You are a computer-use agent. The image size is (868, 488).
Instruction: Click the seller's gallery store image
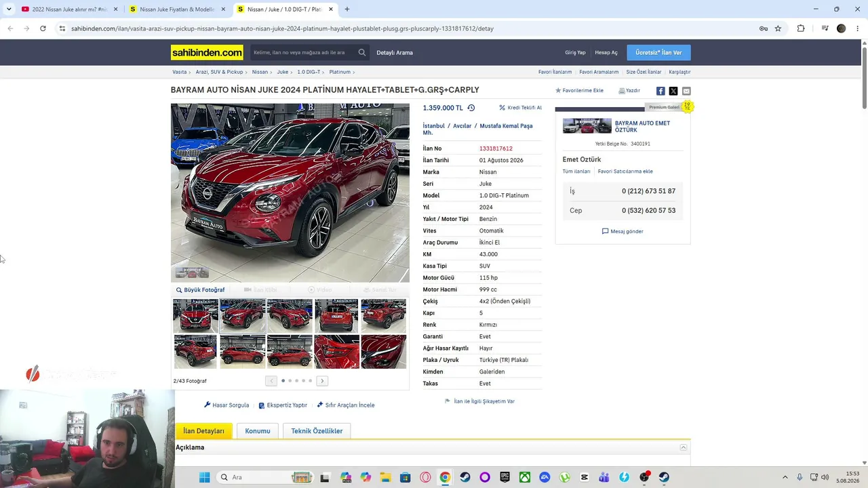point(587,126)
